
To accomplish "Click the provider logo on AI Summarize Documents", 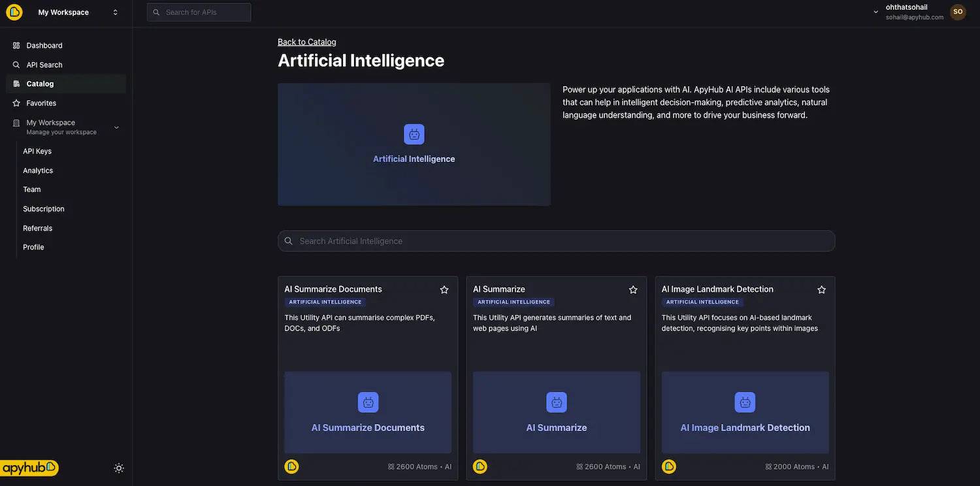I will pos(291,466).
